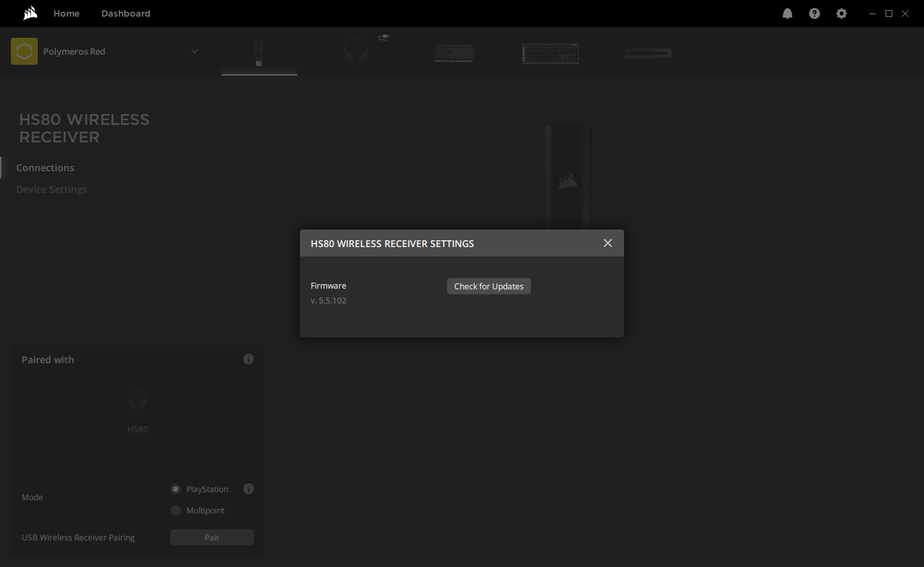Click the Mode label
The image size is (924, 567).
pyautogui.click(x=32, y=497)
